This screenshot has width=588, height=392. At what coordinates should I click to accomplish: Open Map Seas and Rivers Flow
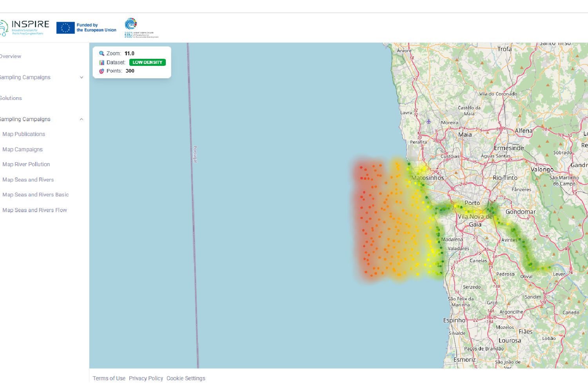click(x=35, y=210)
